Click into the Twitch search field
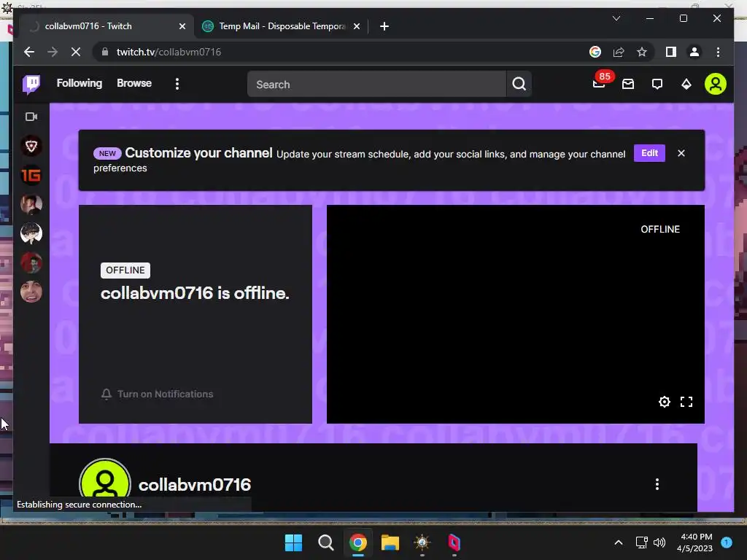 [x=376, y=85]
